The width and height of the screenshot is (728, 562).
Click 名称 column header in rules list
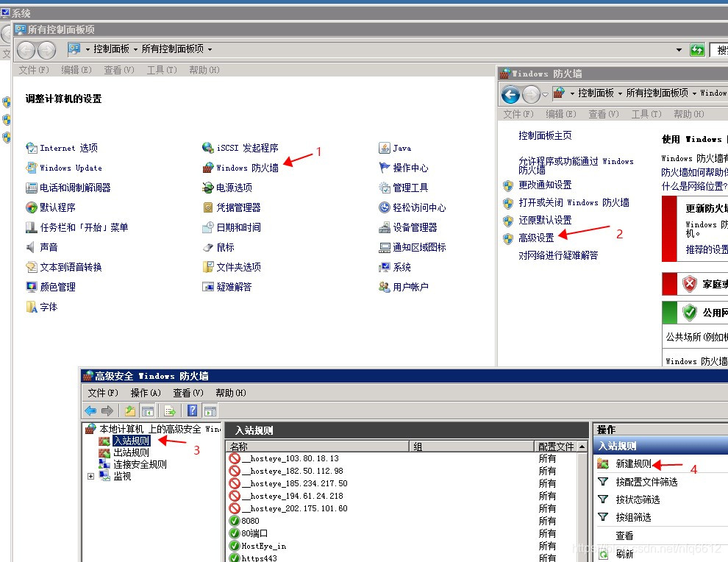click(x=318, y=447)
